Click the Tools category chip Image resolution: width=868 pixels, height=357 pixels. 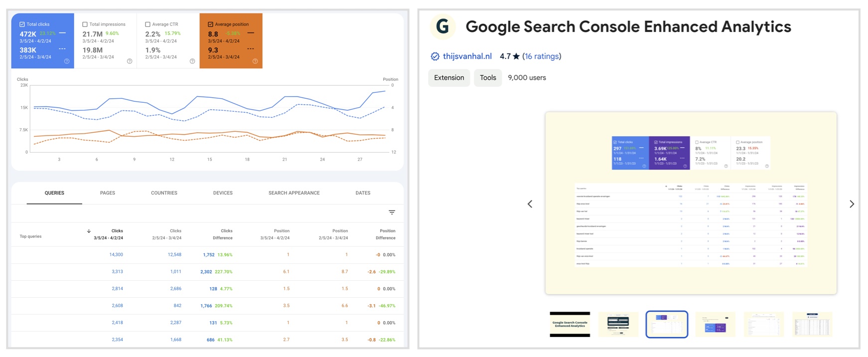point(488,78)
